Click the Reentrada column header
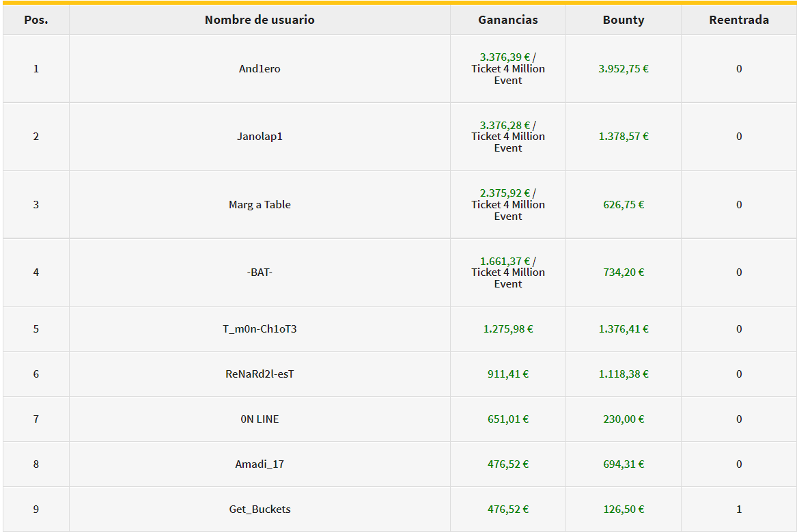Viewport: 797px width, 532px height. [738, 20]
